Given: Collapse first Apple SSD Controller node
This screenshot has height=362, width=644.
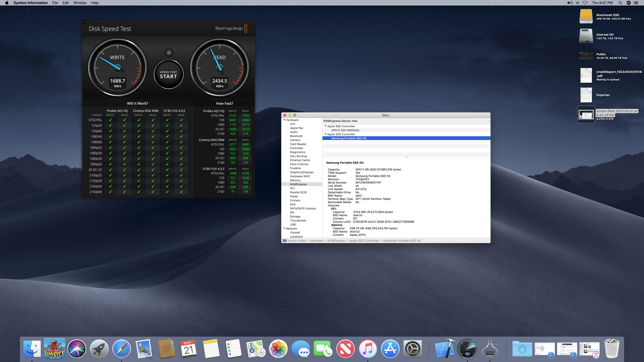Looking at the screenshot, I should 326,126.
